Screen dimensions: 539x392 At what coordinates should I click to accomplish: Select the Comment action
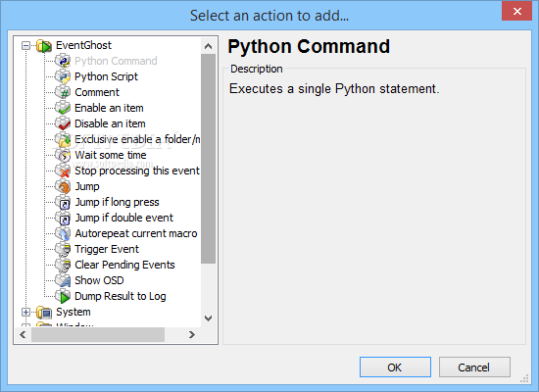pos(97,92)
